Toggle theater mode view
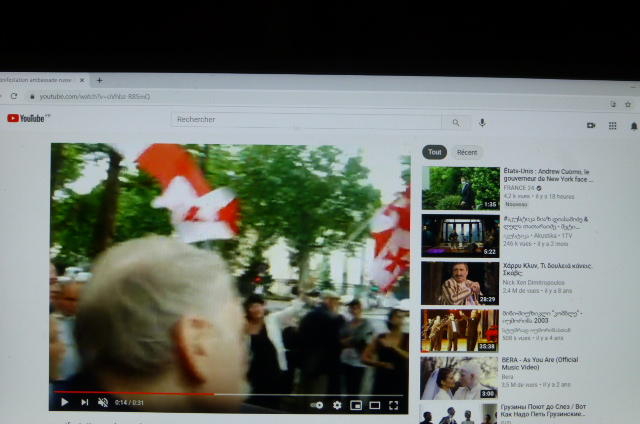Viewport: 640px width, 424px height. point(375,405)
